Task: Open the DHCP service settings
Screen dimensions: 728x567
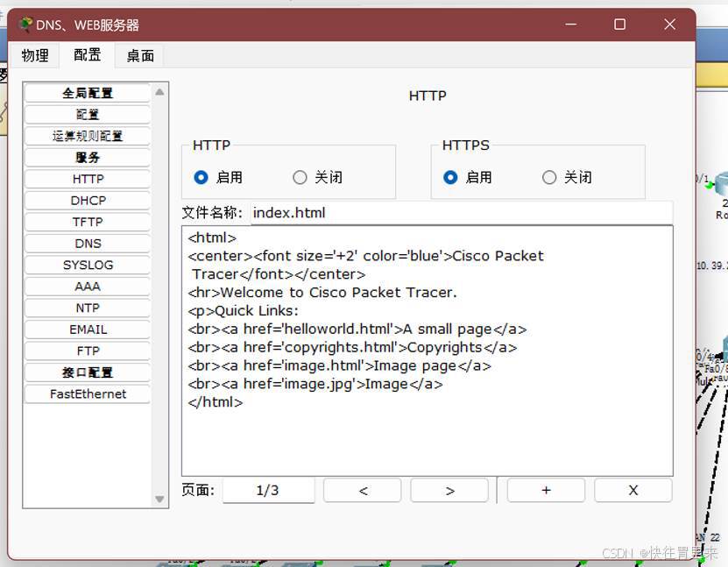Action: [x=88, y=201]
